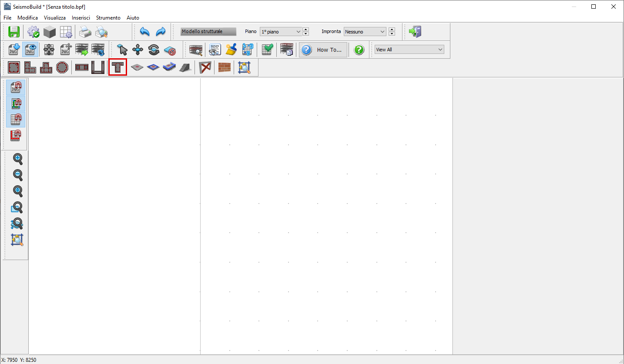Screen dimensions: 624x364
Task: Open the View All dropdown
Action: click(409, 50)
